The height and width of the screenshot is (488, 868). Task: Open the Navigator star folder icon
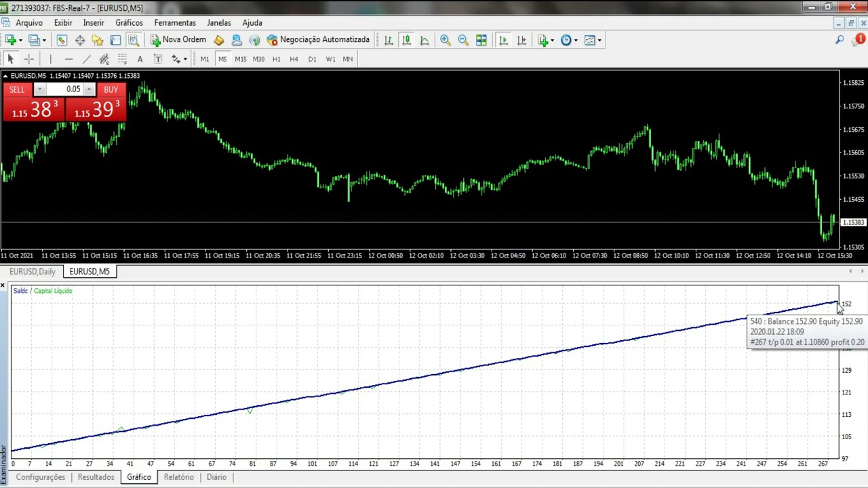[x=98, y=40]
